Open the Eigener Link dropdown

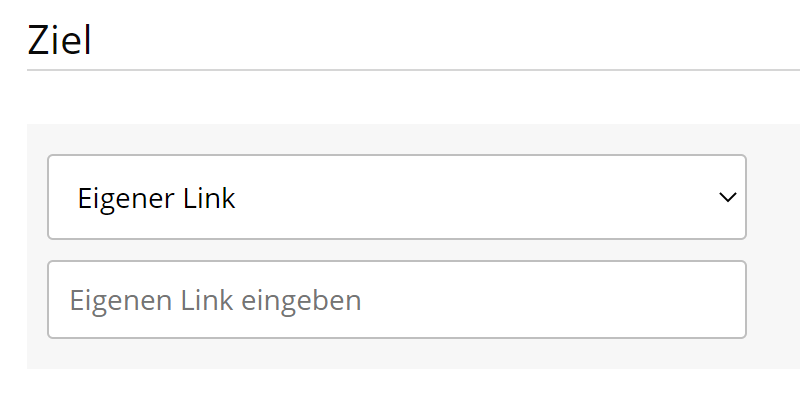coord(397,197)
